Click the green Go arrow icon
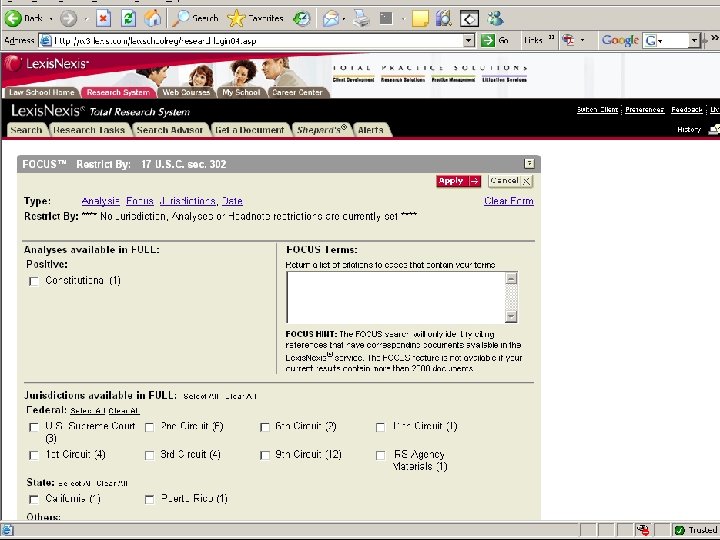This screenshot has width=720, height=540. [487, 40]
